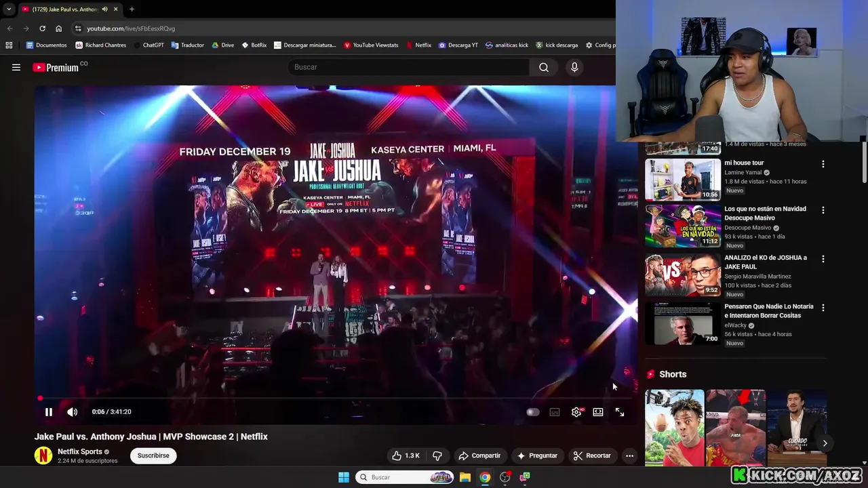Open the first Shorts thumbnail
Image resolution: width=868 pixels, height=488 pixels.
pyautogui.click(x=675, y=428)
